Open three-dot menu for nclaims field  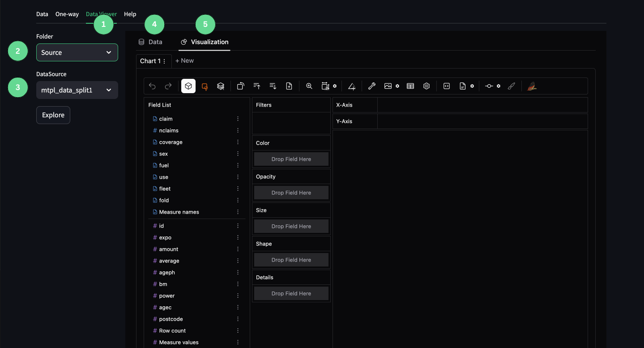238,130
